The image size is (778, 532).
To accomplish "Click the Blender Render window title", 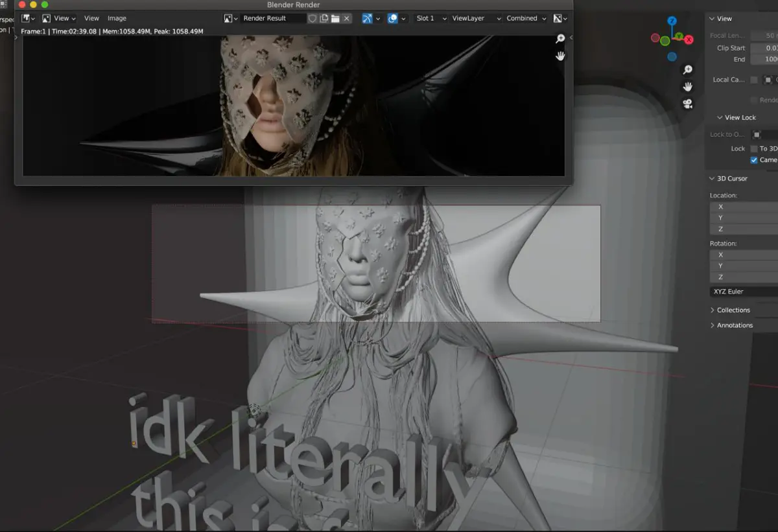I will click(x=293, y=5).
